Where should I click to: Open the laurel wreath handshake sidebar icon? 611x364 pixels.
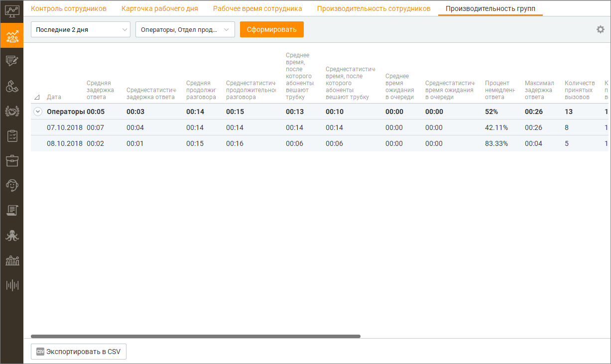[11, 111]
